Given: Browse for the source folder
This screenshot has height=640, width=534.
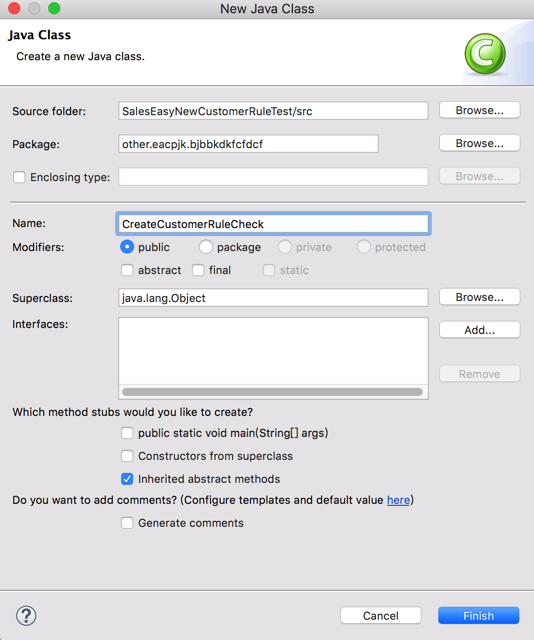Looking at the screenshot, I should pyautogui.click(x=479, y=111).
